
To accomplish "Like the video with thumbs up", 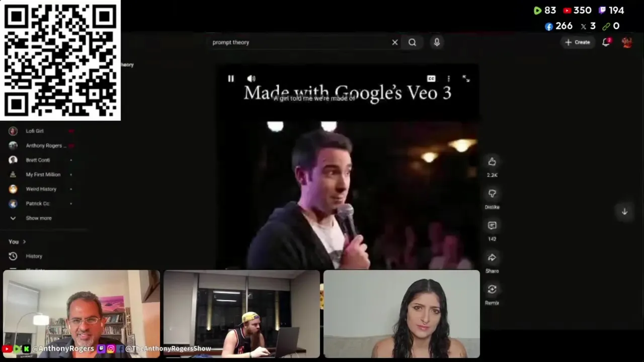I will point(492,161).
